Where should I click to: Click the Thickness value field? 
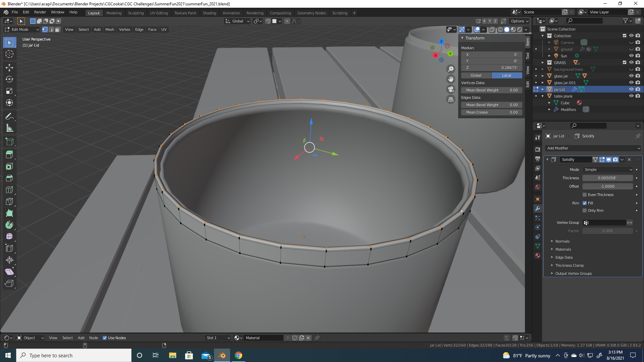tap(607, 178)
